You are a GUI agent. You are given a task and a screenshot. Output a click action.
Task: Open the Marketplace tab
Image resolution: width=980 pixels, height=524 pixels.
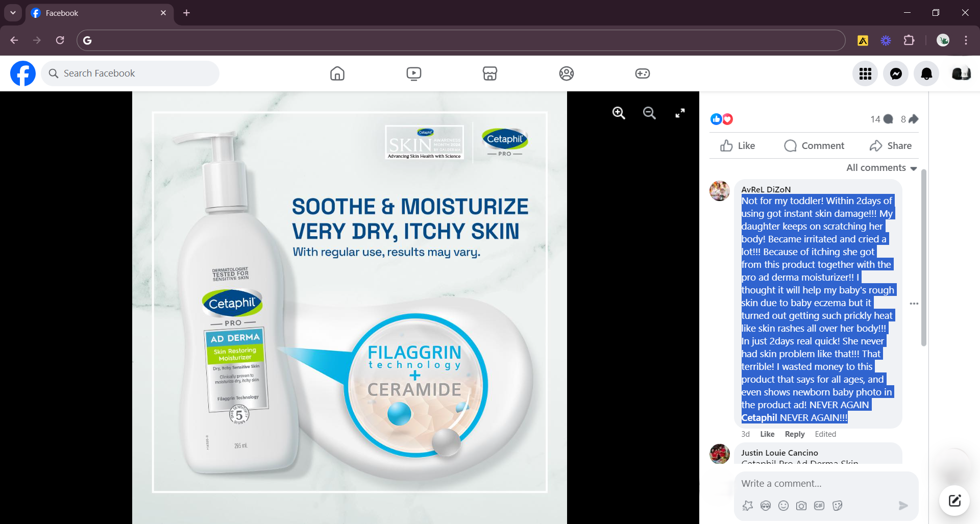pyautogui.click(x=490, y=73)
